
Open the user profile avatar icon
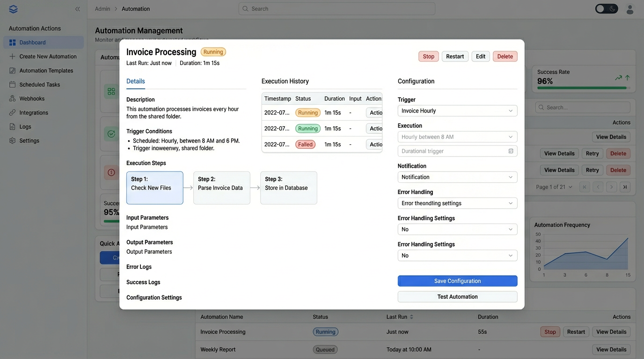pos(630,9)
